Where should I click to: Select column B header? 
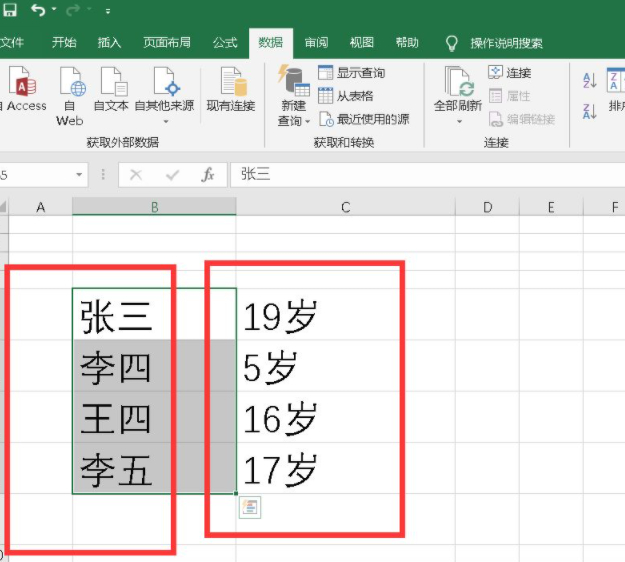pyautogui.click(x=154, y=207)
